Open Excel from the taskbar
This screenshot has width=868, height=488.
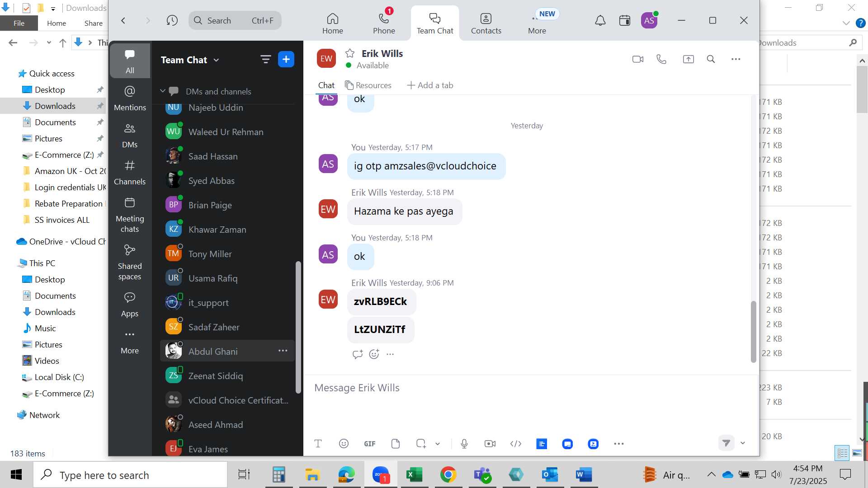(x=414, y=475)
